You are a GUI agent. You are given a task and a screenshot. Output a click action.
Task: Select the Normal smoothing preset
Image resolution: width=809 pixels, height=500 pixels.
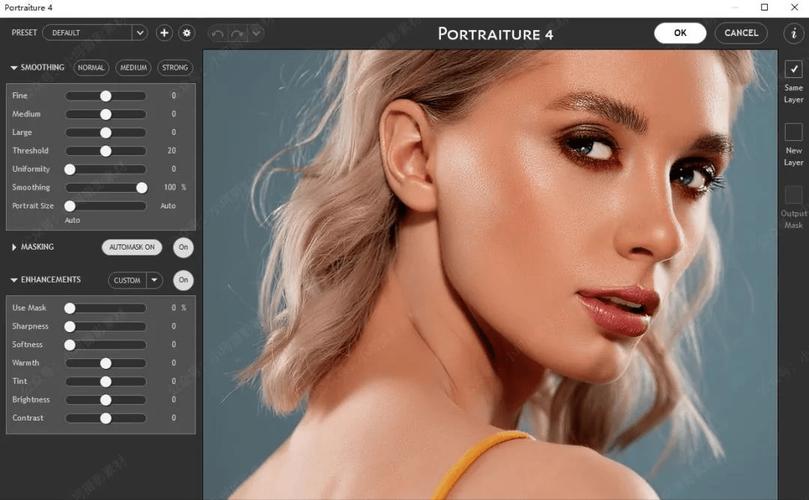pos(91,68)
